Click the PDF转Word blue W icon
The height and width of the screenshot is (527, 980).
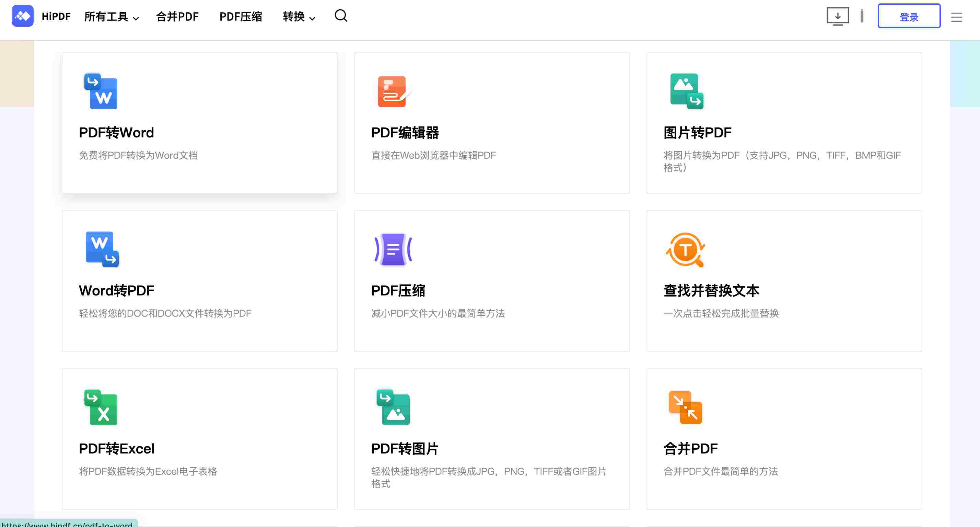click(101, 91)
